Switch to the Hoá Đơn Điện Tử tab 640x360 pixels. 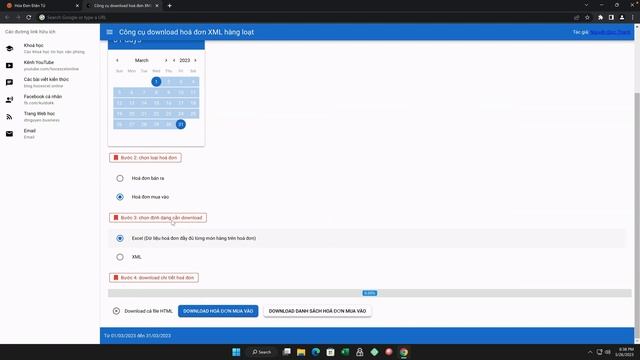pos(41,6)
